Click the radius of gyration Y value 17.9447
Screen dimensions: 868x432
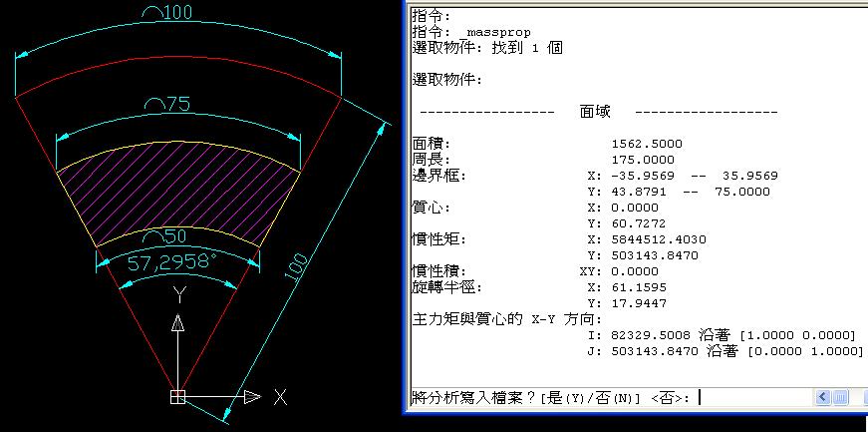tap(639, 304)
